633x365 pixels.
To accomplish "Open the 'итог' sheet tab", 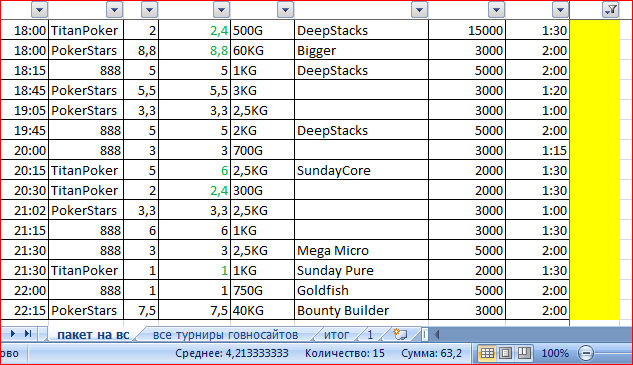I will click(336, 335).
